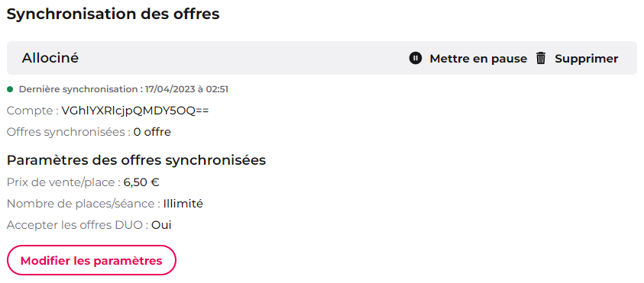Click the 6,50 € price value
Viewport: 644px width, 283px height.
(141, 182)
